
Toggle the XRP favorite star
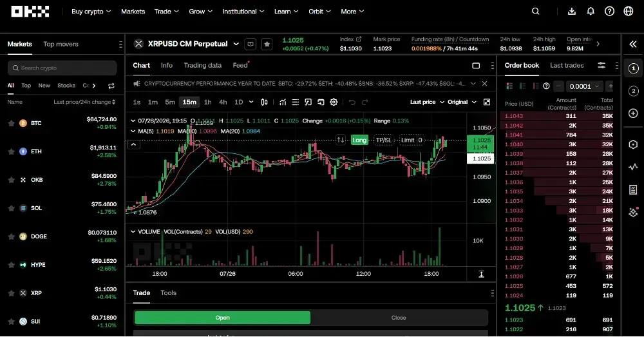pos(12,293)
